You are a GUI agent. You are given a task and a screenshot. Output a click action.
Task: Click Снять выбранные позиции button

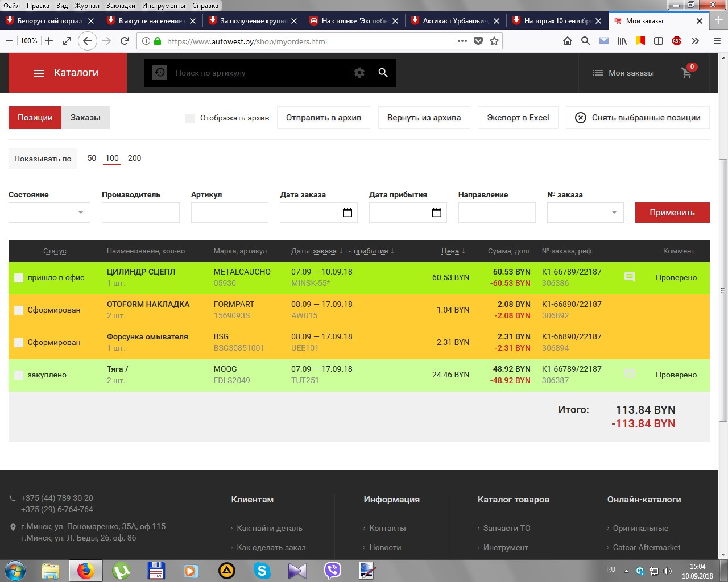tap(638, 118)
